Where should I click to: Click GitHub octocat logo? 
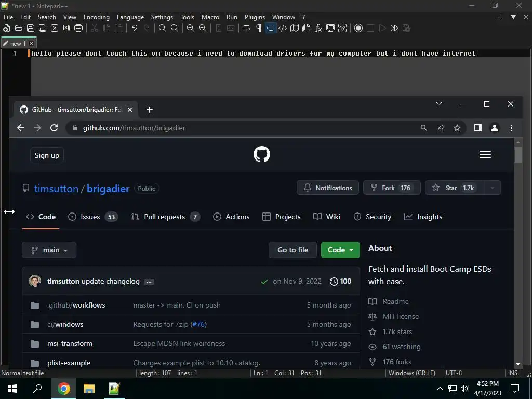262,154
